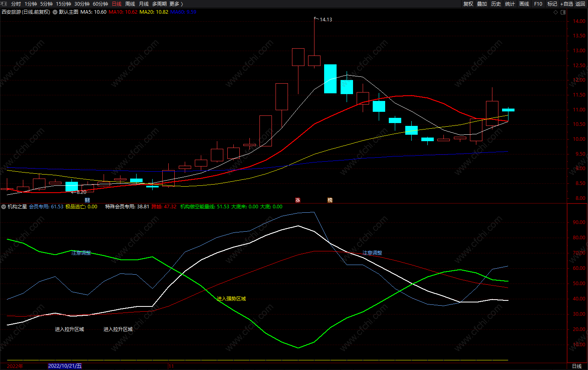The width and height of the screenshot is (588, 370).
Task: Select the 15分钟 period tab
Action: (x=63, y=4)
